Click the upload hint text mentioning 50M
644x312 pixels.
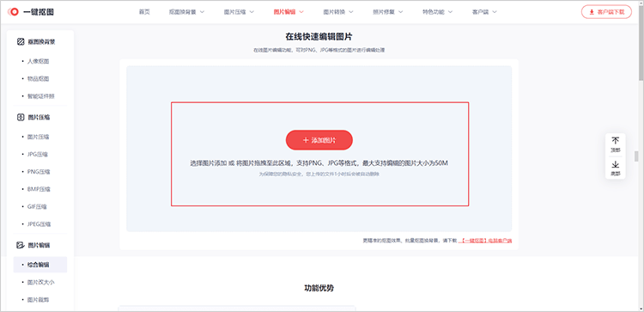[x=319, y=163]
